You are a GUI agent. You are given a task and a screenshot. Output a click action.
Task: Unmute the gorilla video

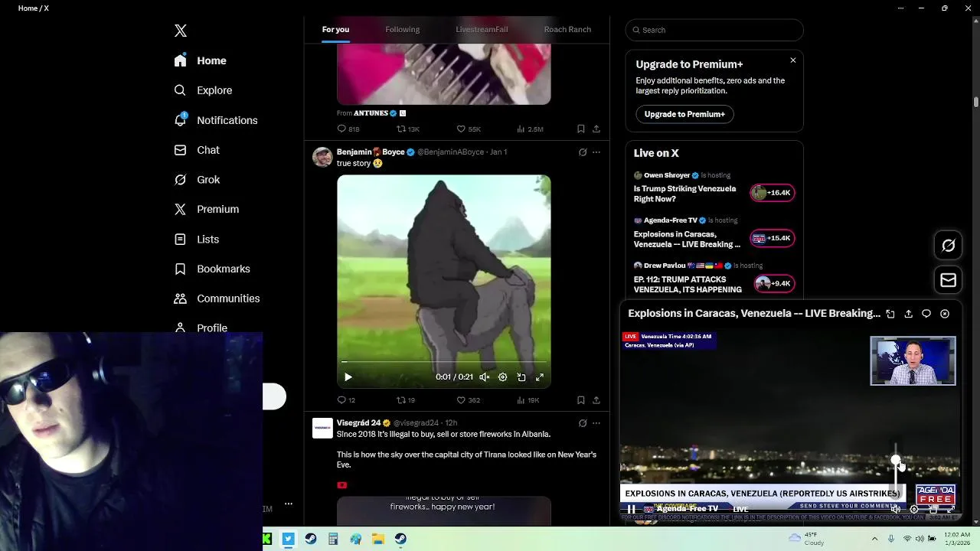click(x=485, y=377)
